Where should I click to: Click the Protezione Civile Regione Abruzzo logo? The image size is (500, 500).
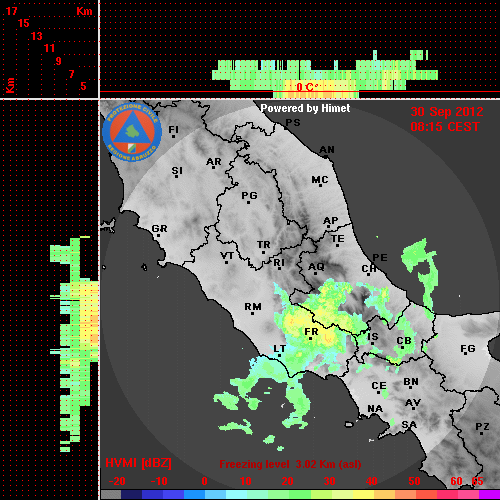click(132, 133)
